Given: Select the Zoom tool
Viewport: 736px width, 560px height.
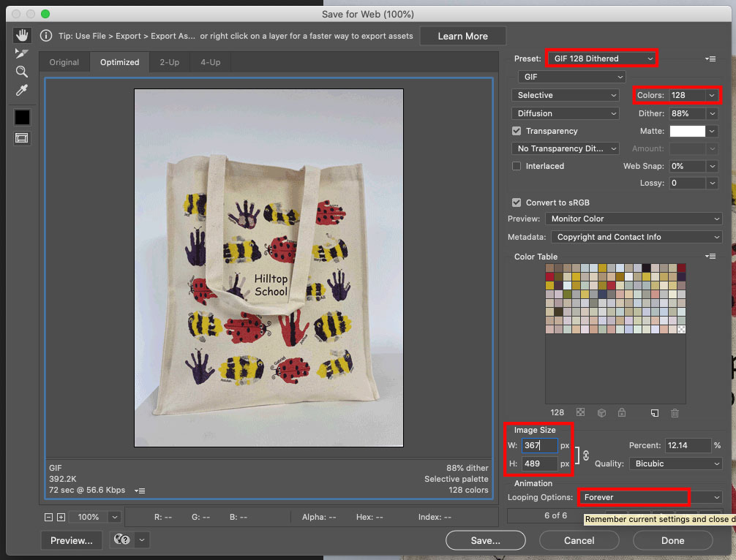Looking at the screenshot, I should point(22,72).
